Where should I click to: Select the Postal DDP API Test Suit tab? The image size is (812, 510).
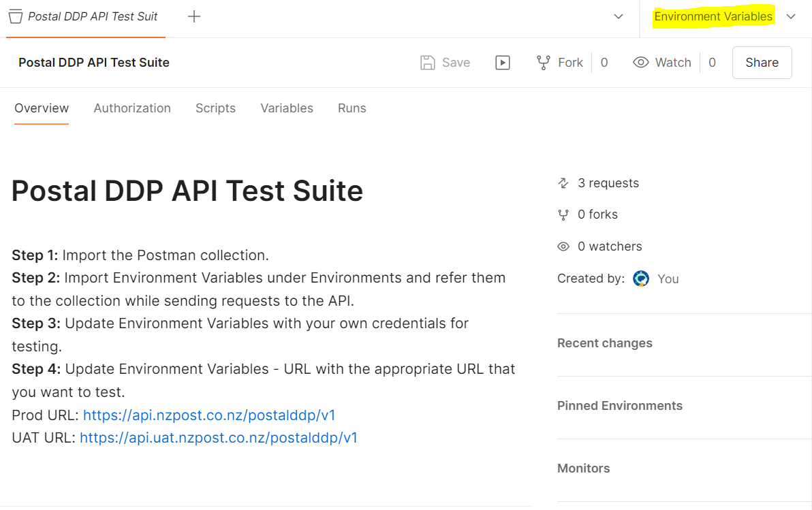86,16
